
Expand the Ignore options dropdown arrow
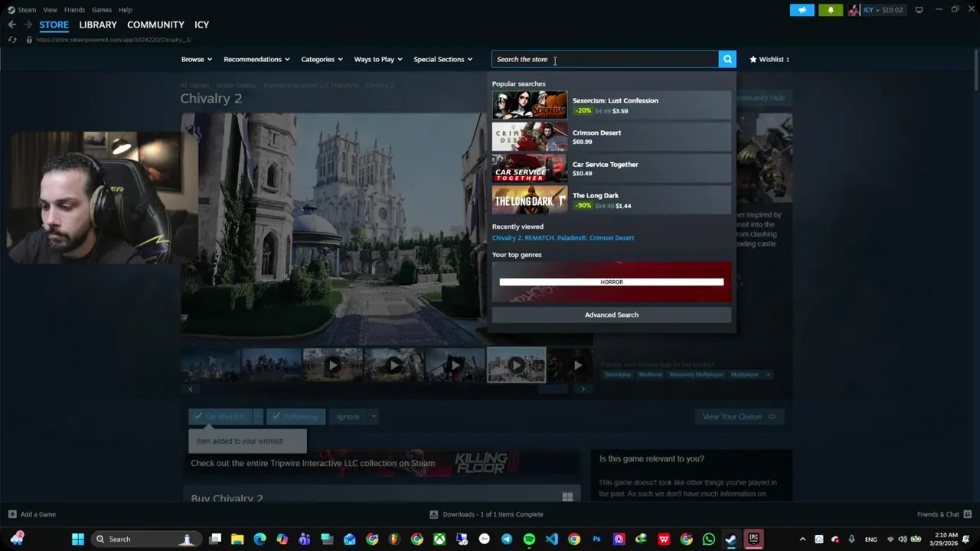[x=373, y=416]
